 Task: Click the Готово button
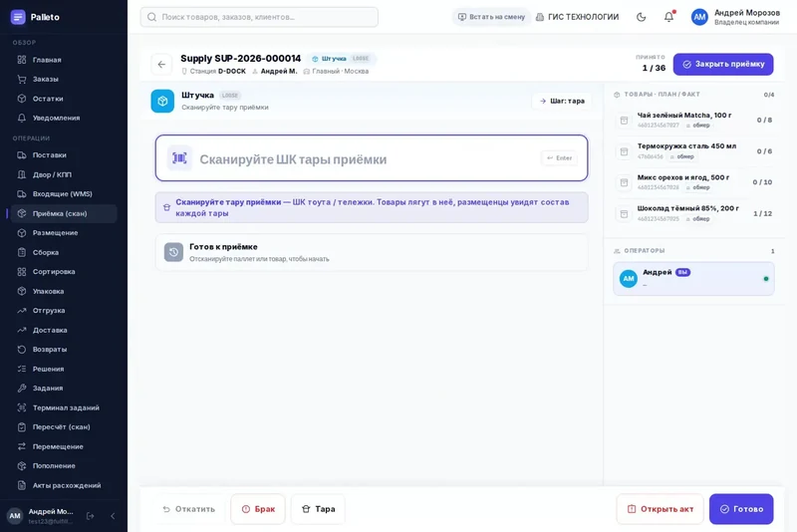[x=741, y=509]
